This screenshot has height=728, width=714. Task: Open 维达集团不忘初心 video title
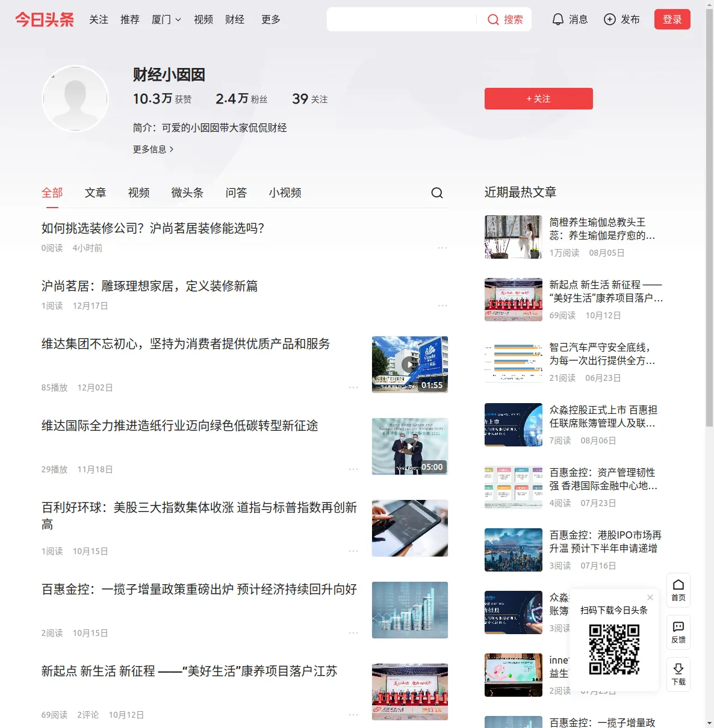pyautogui.click(x=186, y=344)
